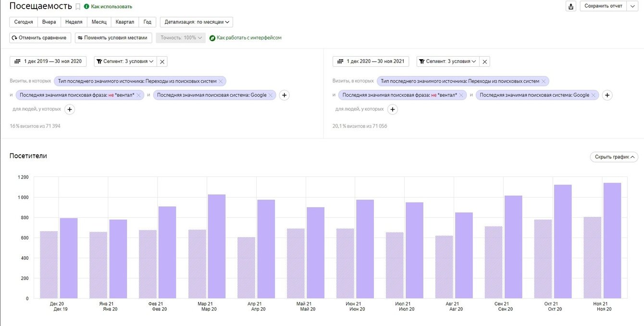Screen dimensions: 644x326
Task: Click the export share icon
Action: (x=570, y=6)
